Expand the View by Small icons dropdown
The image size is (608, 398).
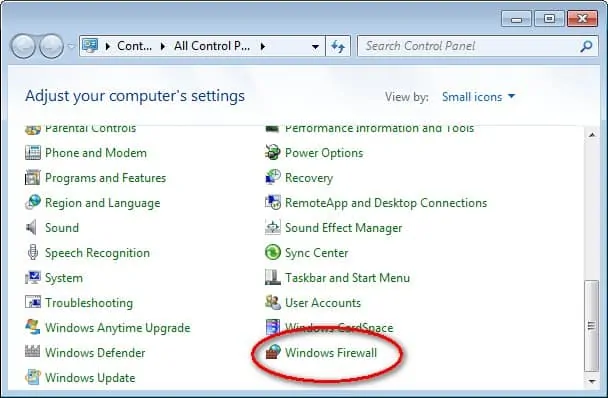(x=478, y=97)
